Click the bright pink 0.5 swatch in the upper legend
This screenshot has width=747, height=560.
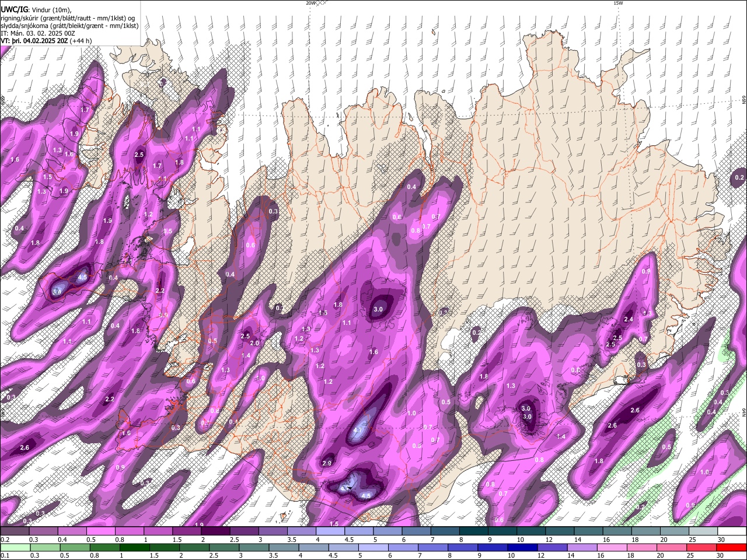(100, 531)
